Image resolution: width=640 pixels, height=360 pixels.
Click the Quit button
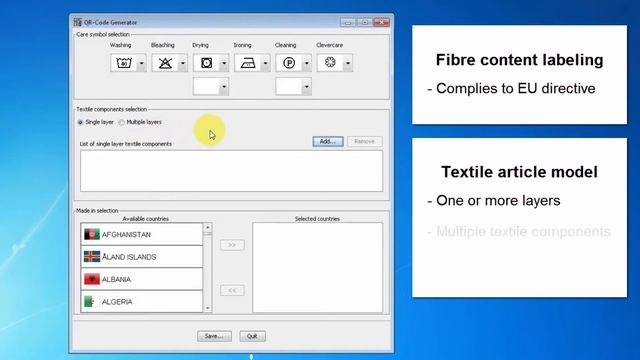coord(252,336)
